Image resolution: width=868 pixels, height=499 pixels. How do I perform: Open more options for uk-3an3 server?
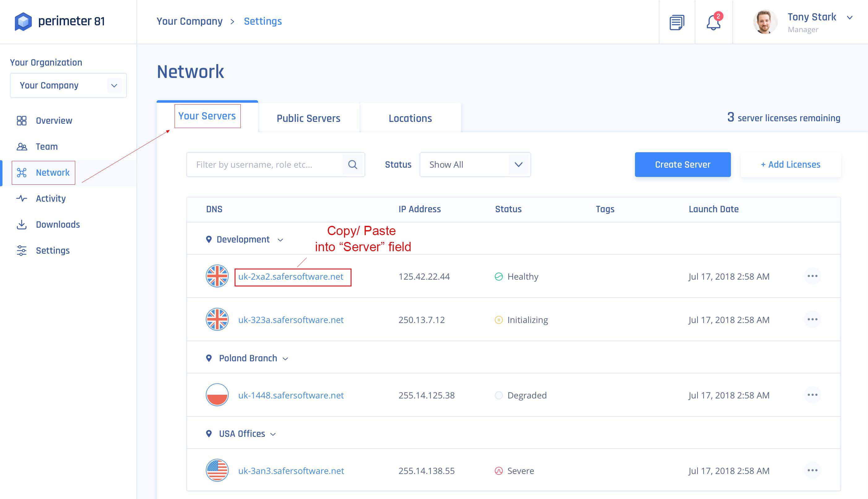[812, 470]
